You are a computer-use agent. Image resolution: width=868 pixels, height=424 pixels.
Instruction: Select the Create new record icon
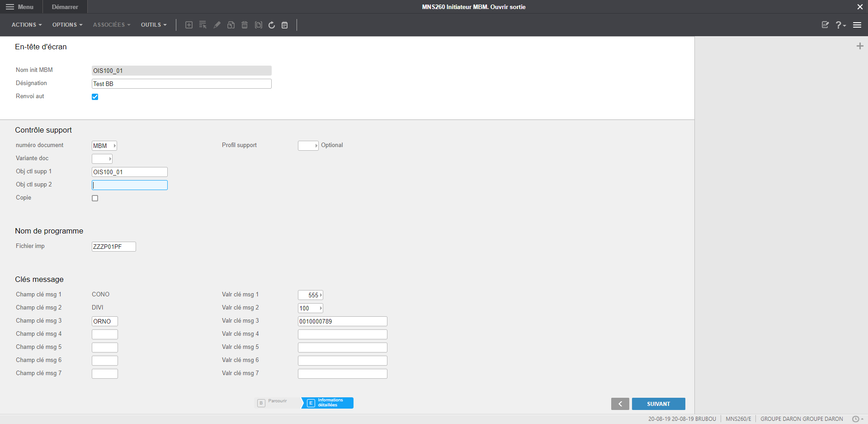click(189, 25)
